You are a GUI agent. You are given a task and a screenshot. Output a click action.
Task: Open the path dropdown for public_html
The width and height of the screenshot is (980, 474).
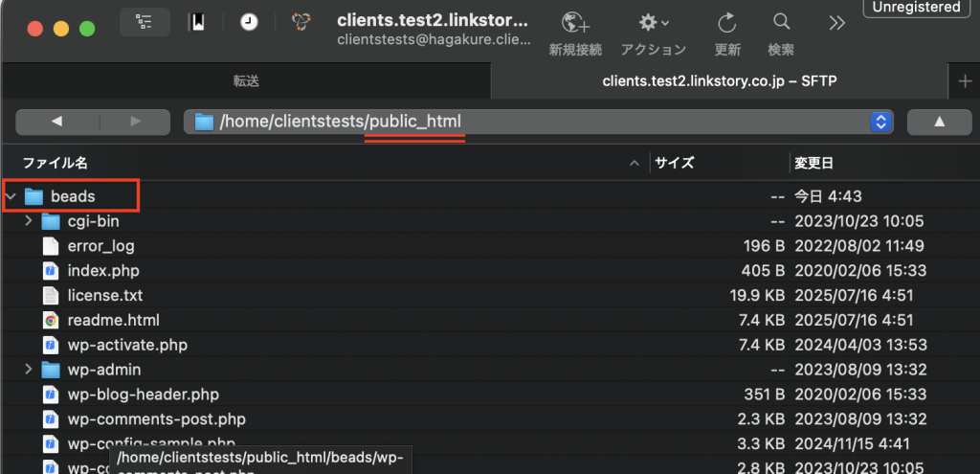(x=880, y=122)
